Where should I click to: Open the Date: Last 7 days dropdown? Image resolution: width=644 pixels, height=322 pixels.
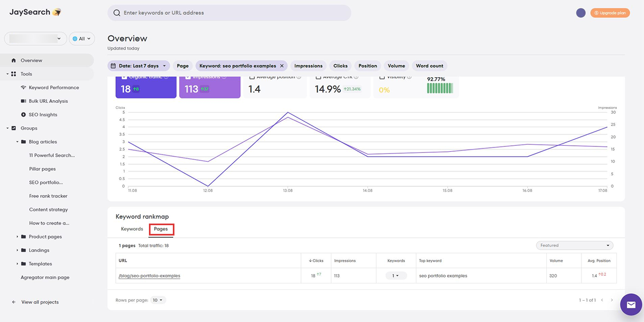tap(139, 66)
